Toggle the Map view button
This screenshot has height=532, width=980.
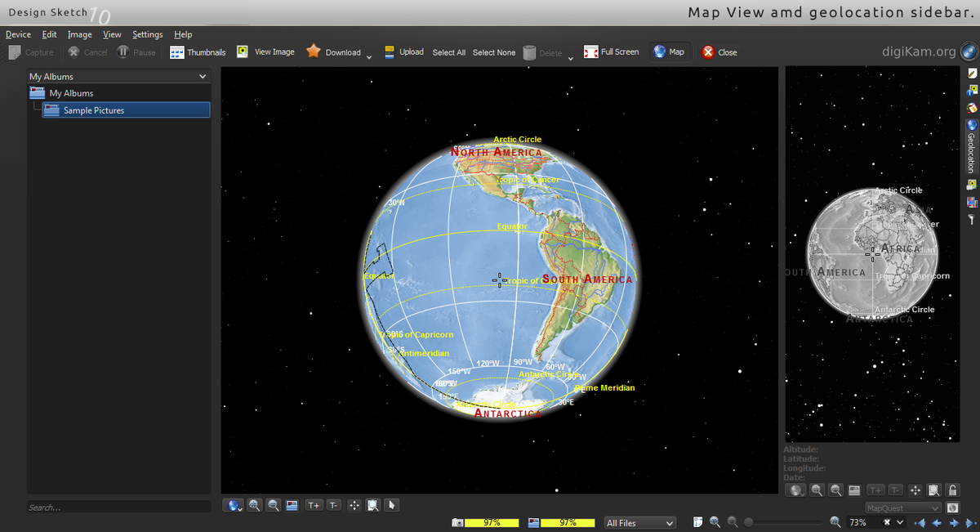pos(669,52)
